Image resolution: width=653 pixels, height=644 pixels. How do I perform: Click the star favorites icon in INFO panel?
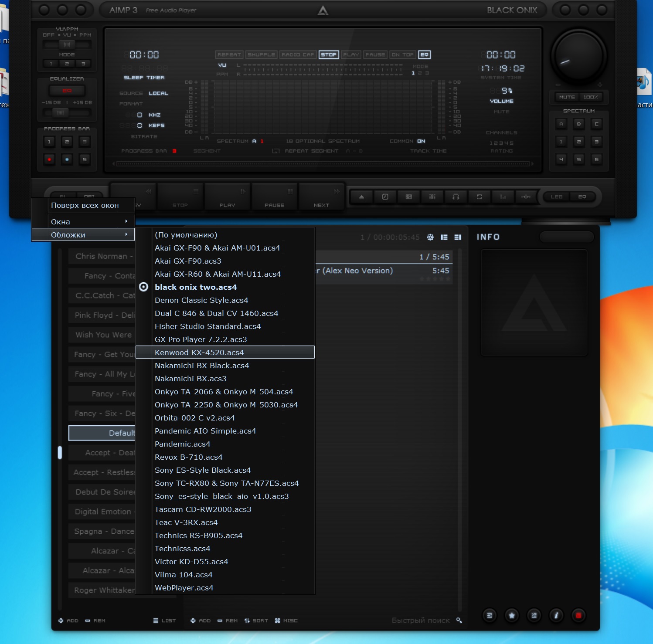512,615
